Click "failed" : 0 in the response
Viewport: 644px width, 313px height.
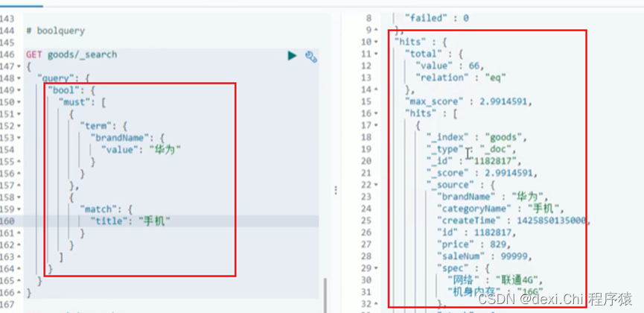point(436,18)
